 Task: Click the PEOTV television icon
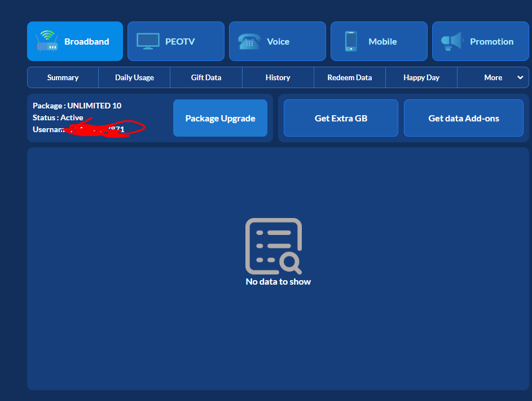[x=148, y=41]
